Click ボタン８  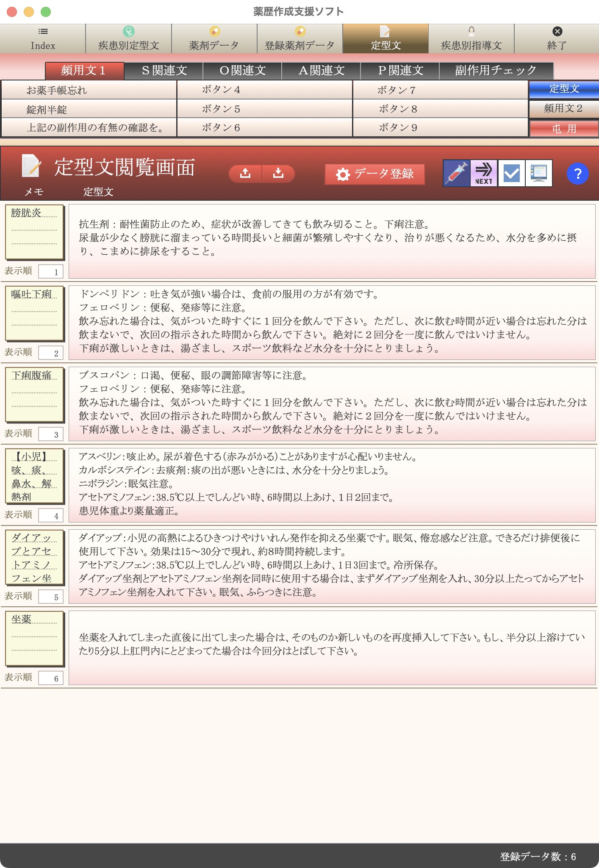click(x=440, y=109)
